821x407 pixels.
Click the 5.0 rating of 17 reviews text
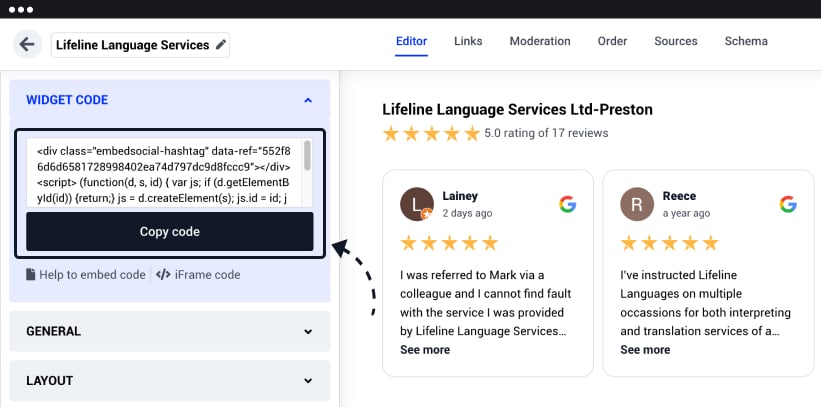tap(546, 133)
